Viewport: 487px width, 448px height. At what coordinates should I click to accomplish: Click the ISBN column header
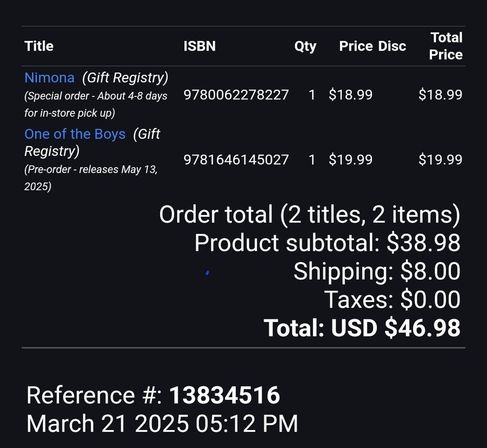click(x=199, y=46)
